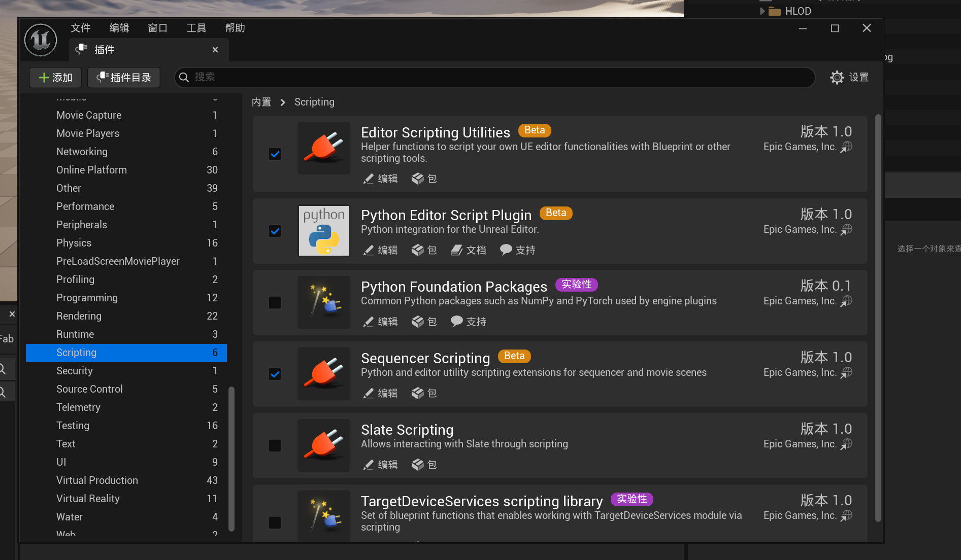This screenshot has height=560, width=961.
Task: Package Sequencer Scripting 包
Action: pyautogui.click(x=424, y=393)
